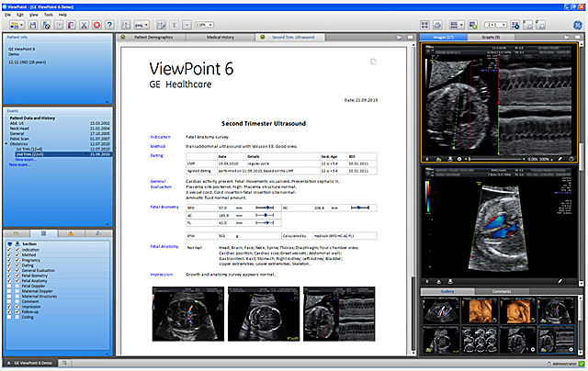Toggle monitor-column checkbox for Maternal Doppler
The height and width of the screenshot is (371, 588).
(9, 291)
